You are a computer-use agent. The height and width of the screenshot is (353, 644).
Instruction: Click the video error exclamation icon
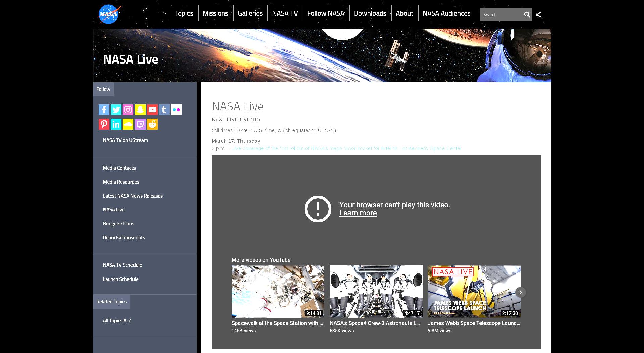[x=318, y=209]
